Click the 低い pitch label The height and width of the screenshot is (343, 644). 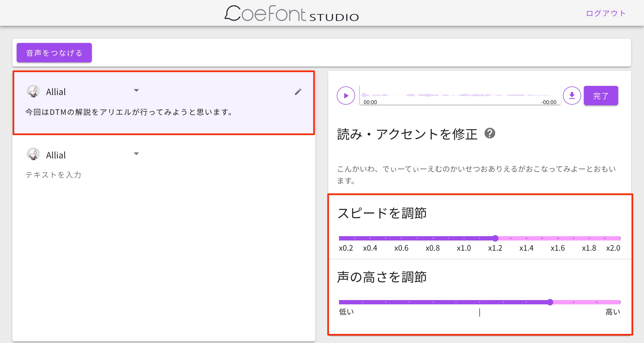pyautogui.click(x=346, y=312)
